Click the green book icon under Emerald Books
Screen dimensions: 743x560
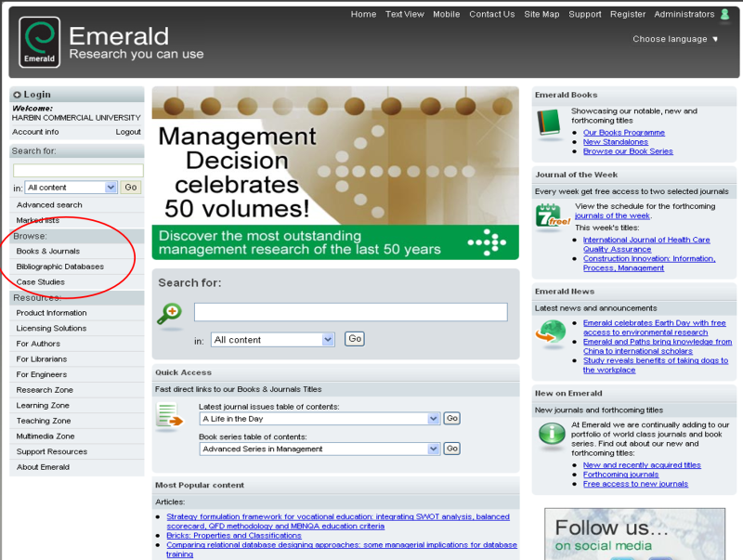point(549,124)
